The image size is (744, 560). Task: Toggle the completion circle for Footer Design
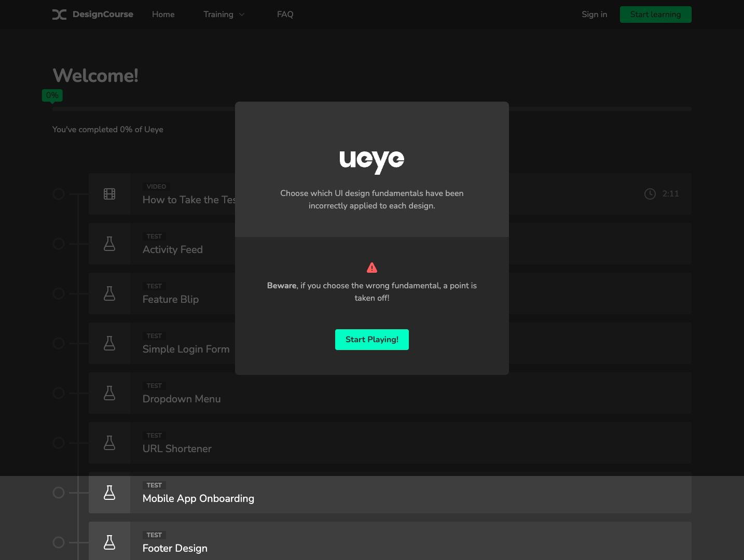coord(58,542)
